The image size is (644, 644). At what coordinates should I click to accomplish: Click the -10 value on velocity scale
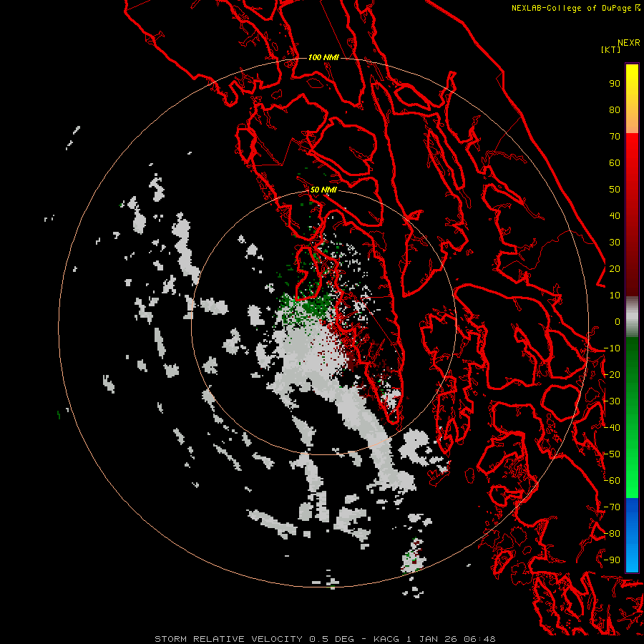(x=612, y=348)
